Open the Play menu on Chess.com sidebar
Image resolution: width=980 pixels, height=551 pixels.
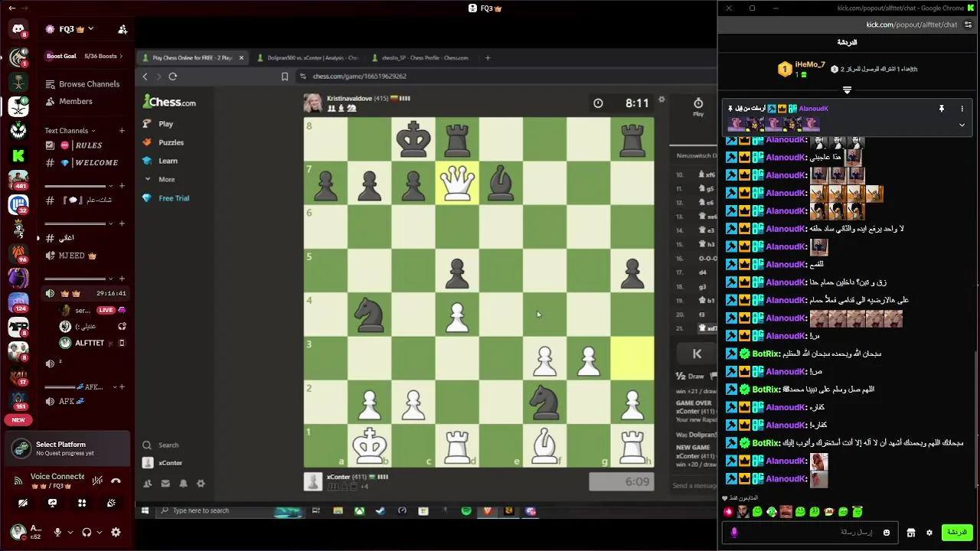[x=158, y=124]
